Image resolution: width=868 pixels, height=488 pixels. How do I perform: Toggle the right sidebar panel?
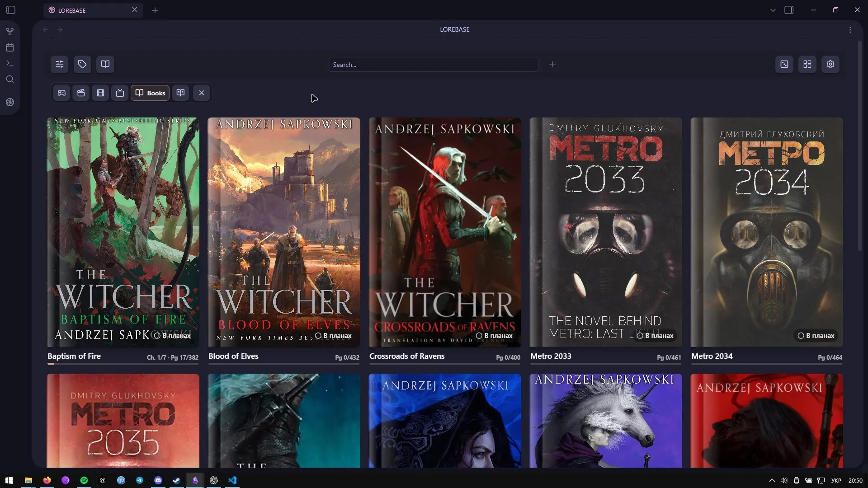click(789, 10)
